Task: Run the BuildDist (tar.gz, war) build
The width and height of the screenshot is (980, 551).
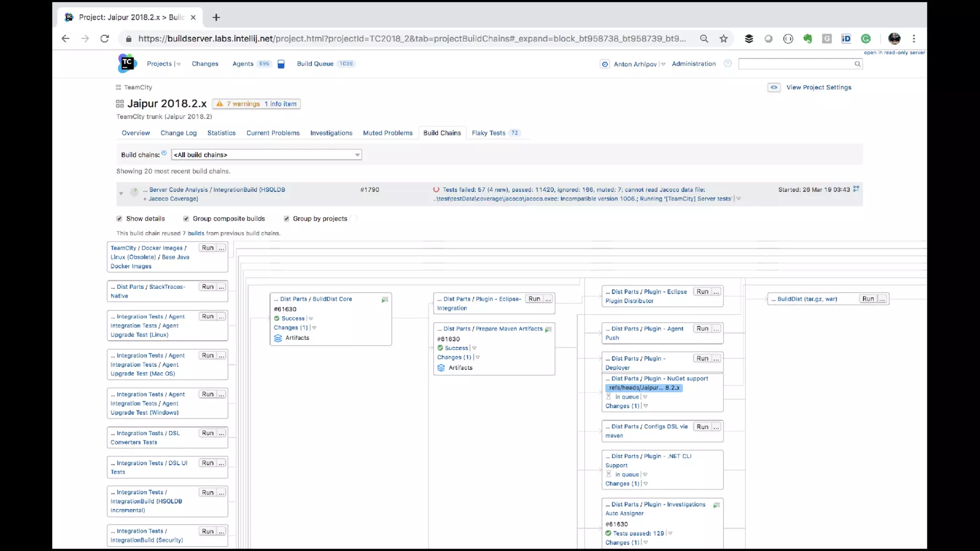Action: click(868, 299)
